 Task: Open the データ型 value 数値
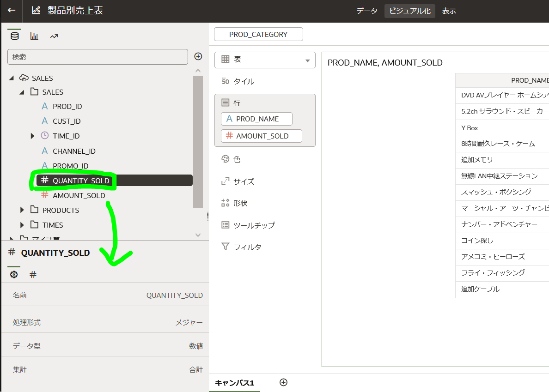click(x=196, y=346)
